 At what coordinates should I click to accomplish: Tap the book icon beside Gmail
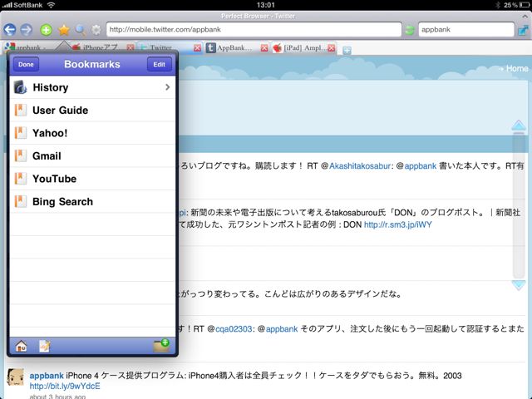[x=20, y=156]
